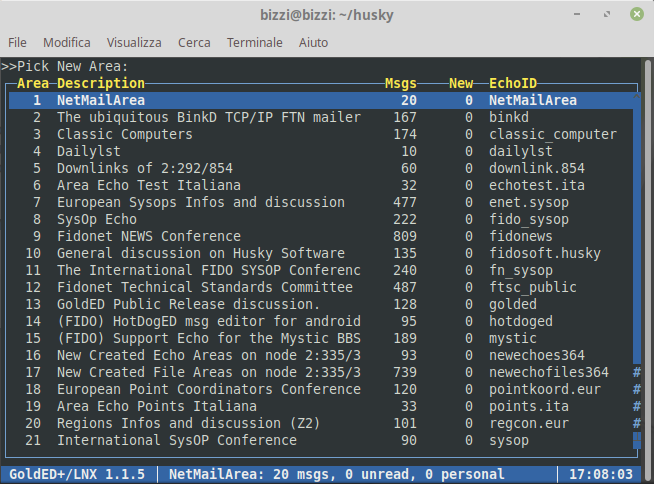Screen dimensions: 654x484
Task: Click the Description column header
Action: (101, 83)
